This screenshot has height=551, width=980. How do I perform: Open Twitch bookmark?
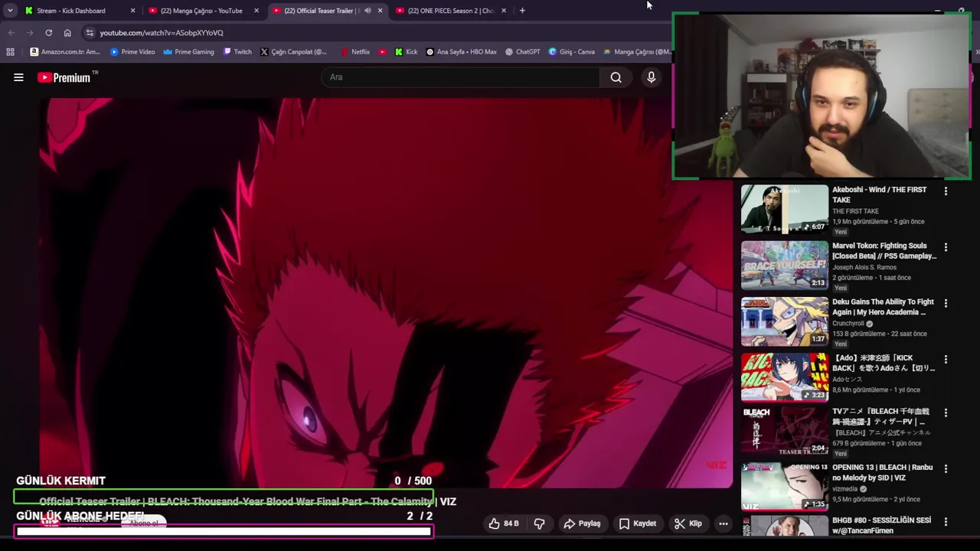[x=237, y=52]
